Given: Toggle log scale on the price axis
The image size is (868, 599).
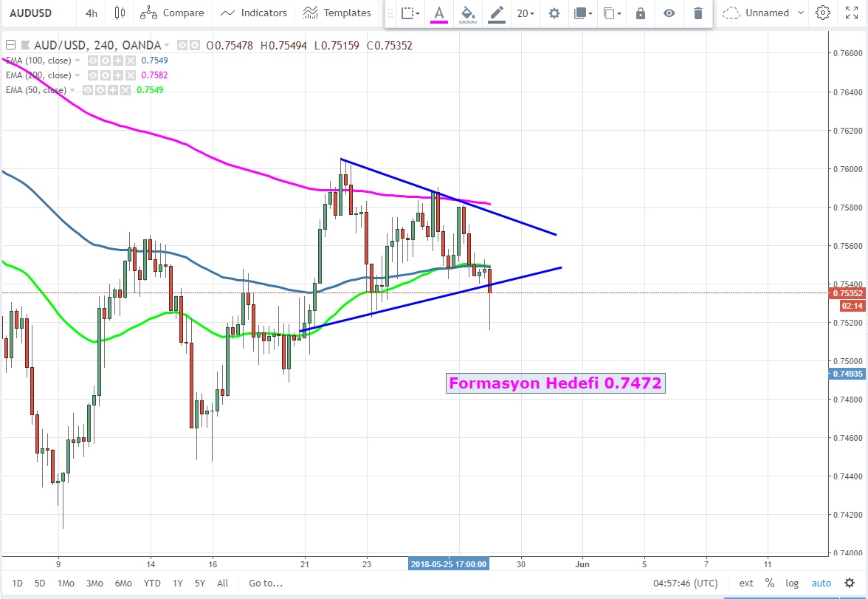Looking at the screenshot, I should (792, 583).
